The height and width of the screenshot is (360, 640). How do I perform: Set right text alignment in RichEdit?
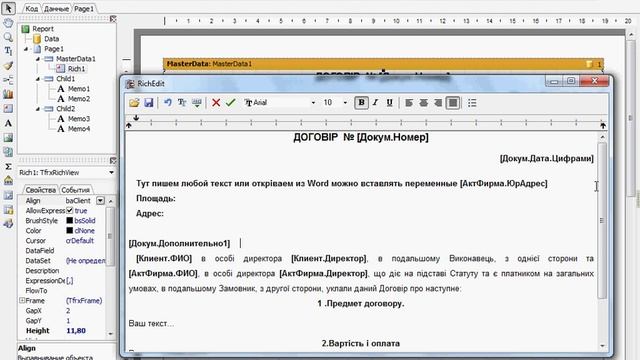(438, 103)
